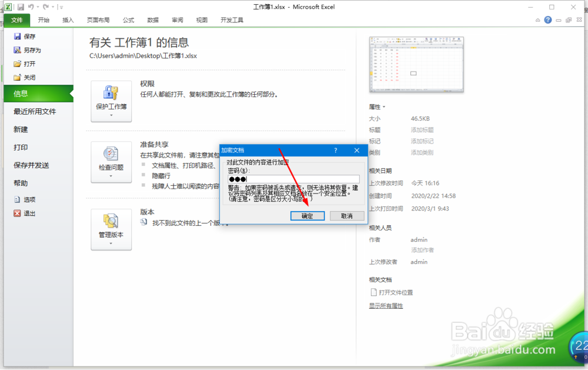The width and height of the screenshot is (588, 370).
Task: Switch to the 视图 ribbon tab
Action: pyautogui.click(x=202, y=20)
